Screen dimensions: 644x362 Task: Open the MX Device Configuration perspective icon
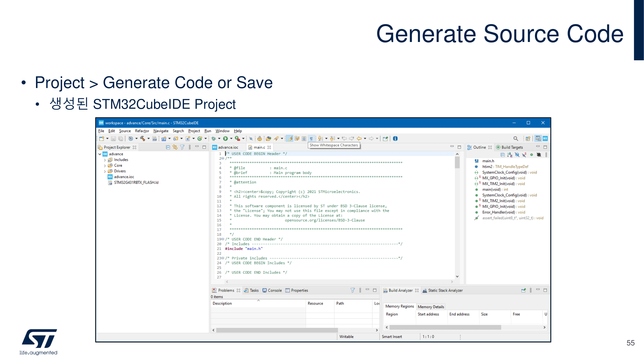[545, 138]
